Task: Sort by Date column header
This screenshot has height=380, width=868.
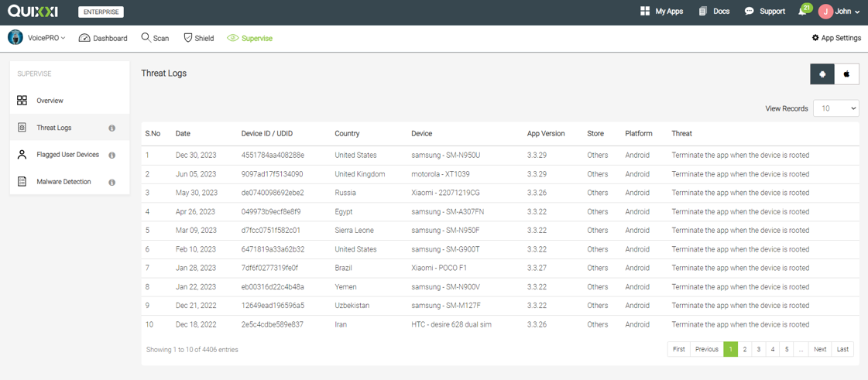Action: click(183, 134)
